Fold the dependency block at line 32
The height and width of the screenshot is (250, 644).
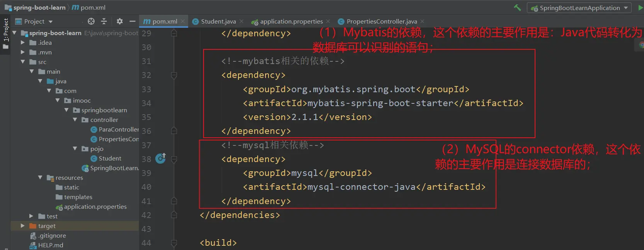[174, 75]
